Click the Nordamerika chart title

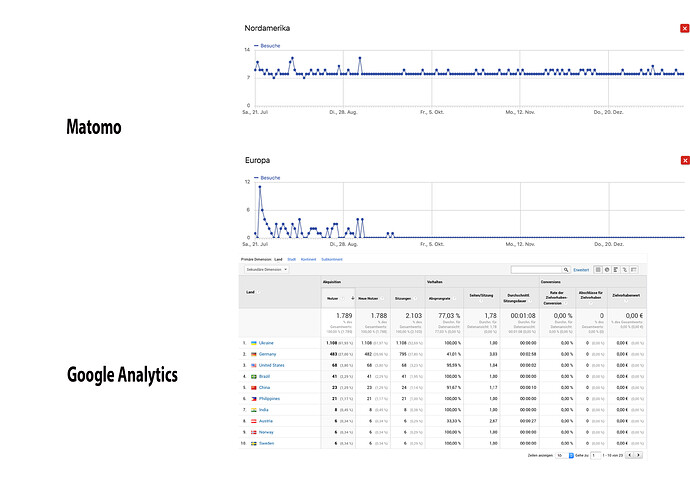(267, 28)
